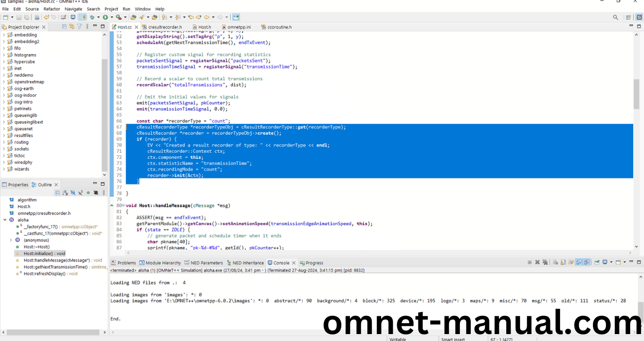Click the green Run button in toolbar
Viewport: 644px width, 341px height.
(105, 17)
